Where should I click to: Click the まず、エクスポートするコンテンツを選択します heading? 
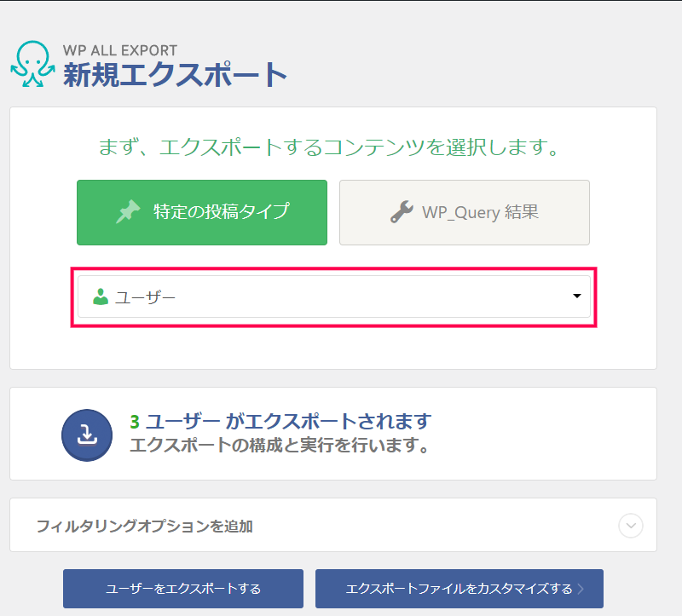tap(329, 147)
